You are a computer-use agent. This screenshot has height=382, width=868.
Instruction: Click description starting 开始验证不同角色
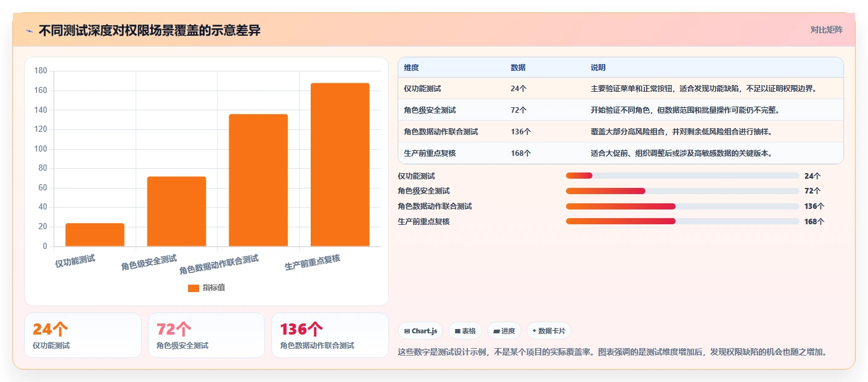pos(685,110)
